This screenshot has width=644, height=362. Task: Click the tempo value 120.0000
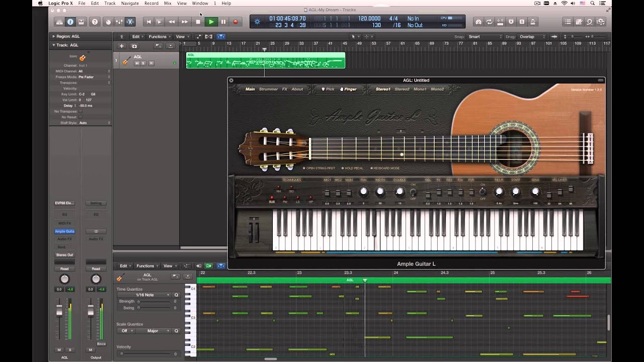(x=369, y=19)
